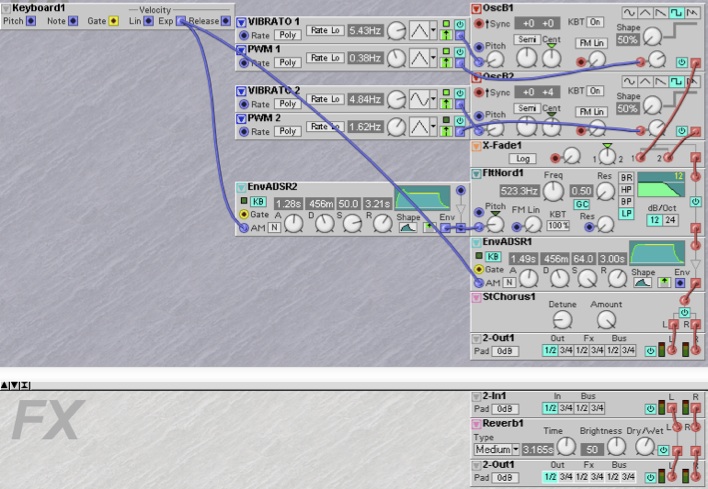Click the Keyboard1 Gate output connector

tap(113, 21)
